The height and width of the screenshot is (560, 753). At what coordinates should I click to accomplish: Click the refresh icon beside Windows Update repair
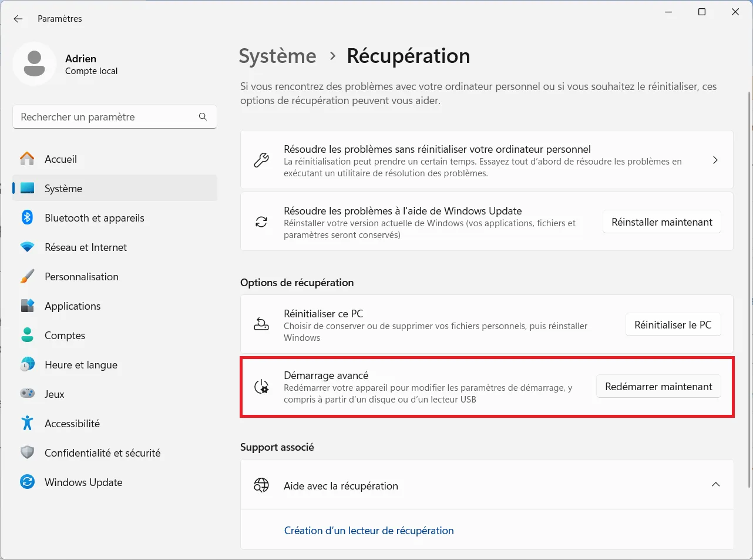tap(261, 222)
